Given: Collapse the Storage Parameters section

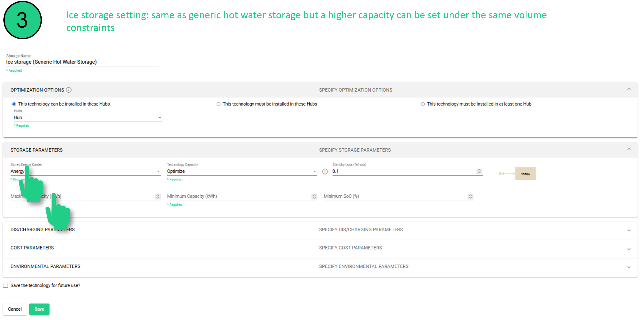Looking at the screenshot, I should 629,149.
